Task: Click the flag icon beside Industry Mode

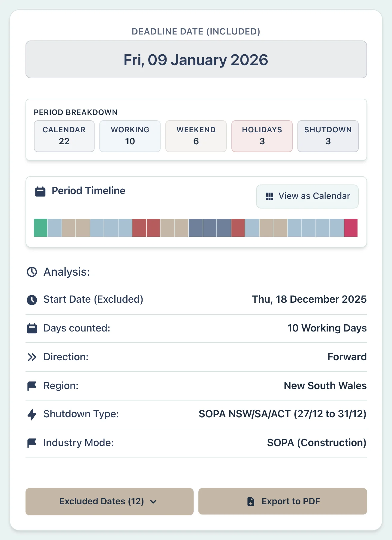Action: [x=32, y=442]
